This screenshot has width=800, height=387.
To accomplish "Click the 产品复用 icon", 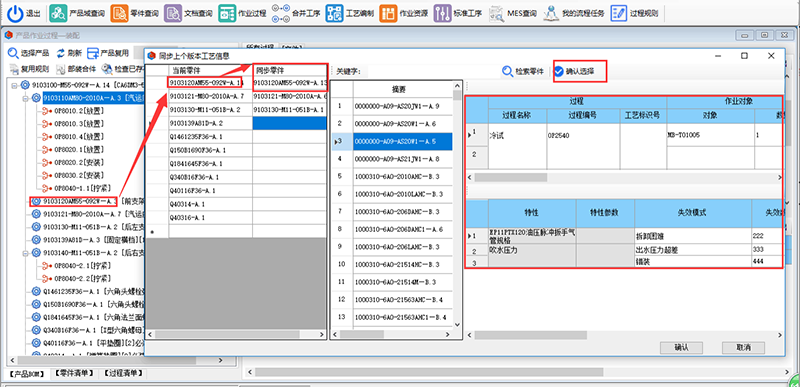I will point(92,53).
